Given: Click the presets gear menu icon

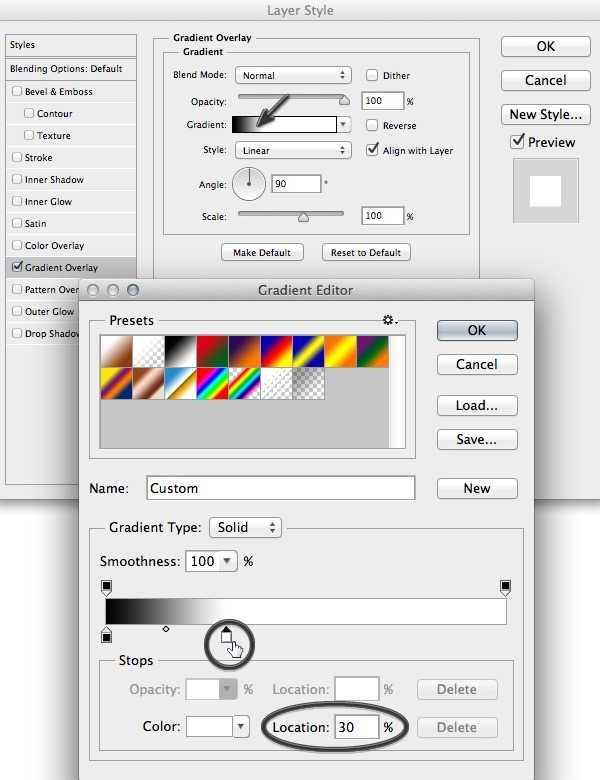Looking at the screenshot, I should click(x=389, y=320).
